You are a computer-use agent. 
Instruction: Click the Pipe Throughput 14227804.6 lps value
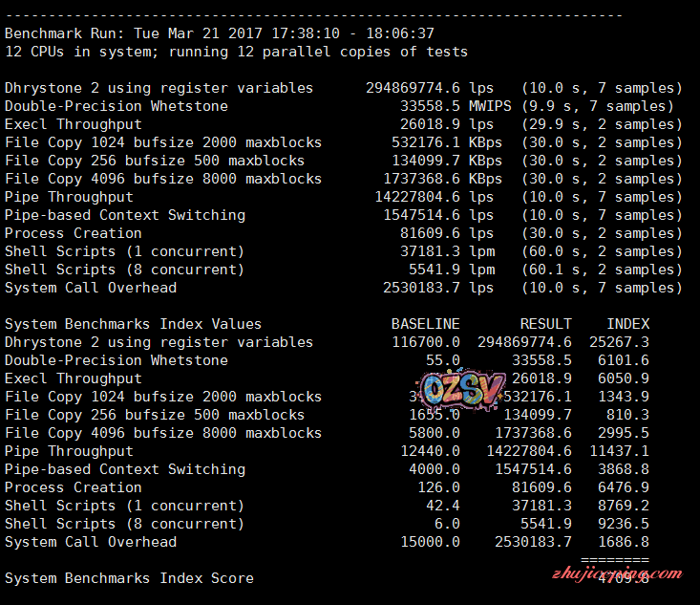point(435,197)
